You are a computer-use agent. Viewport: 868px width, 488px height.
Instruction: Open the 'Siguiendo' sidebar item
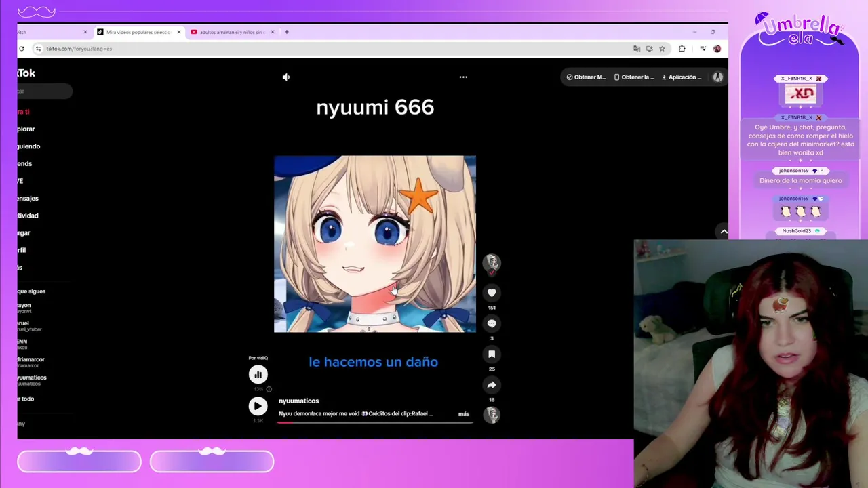(29, 146)
